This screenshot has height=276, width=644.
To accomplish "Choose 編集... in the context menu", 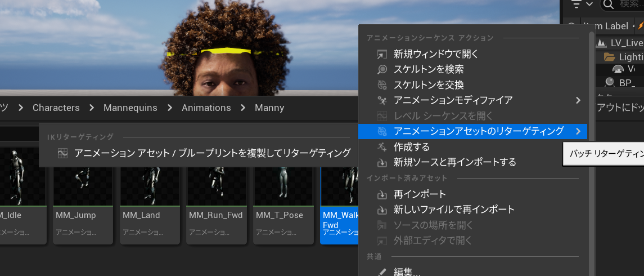I will click(407, 272).
